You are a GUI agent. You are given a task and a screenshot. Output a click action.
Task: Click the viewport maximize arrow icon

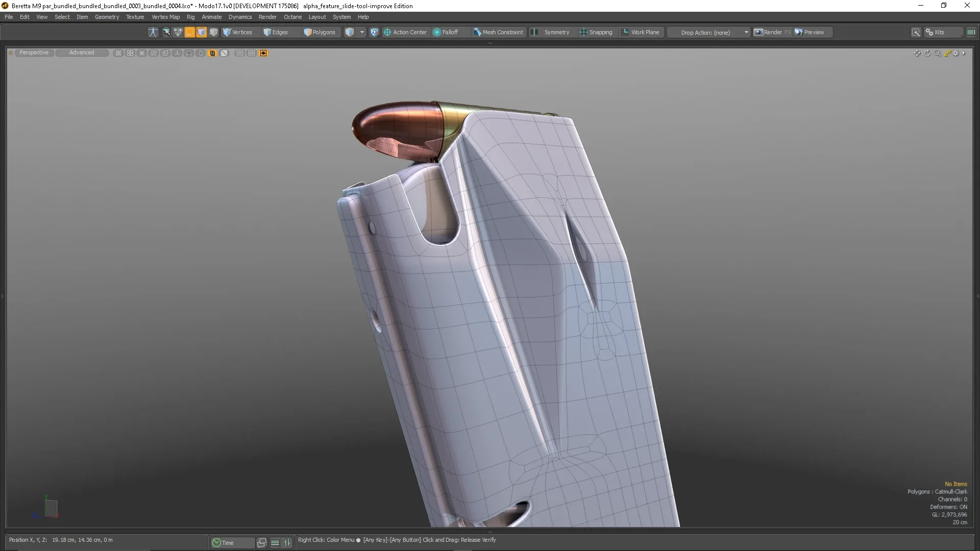(x=947, y=53)
